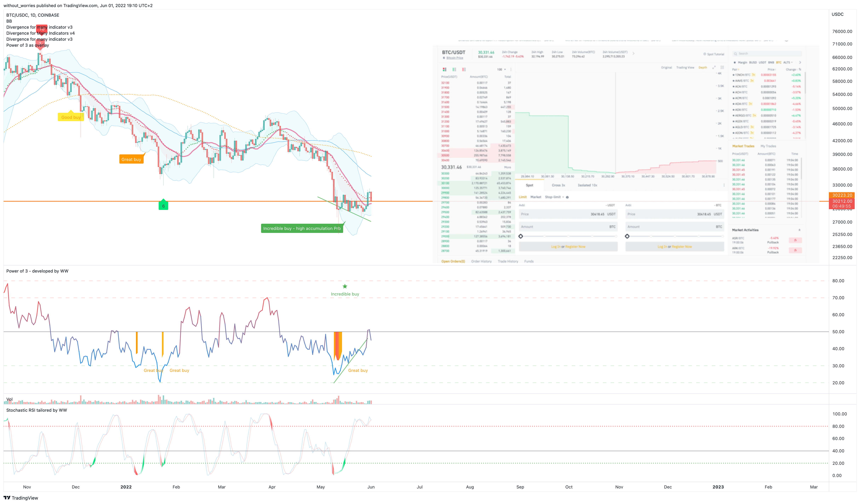Toggle favorite star for AGLD/BTC pair
The width and height of the screenshot is (860, 504).
733,127
